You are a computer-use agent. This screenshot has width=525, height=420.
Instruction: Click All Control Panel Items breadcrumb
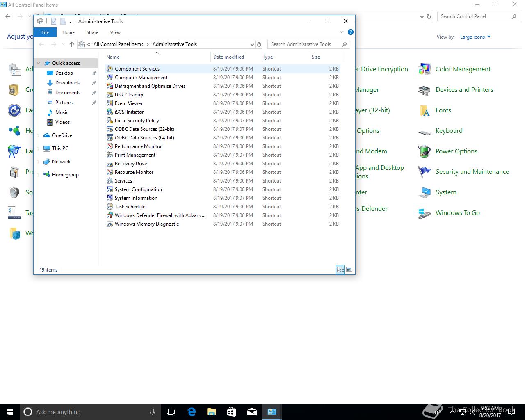click(118, 44)
